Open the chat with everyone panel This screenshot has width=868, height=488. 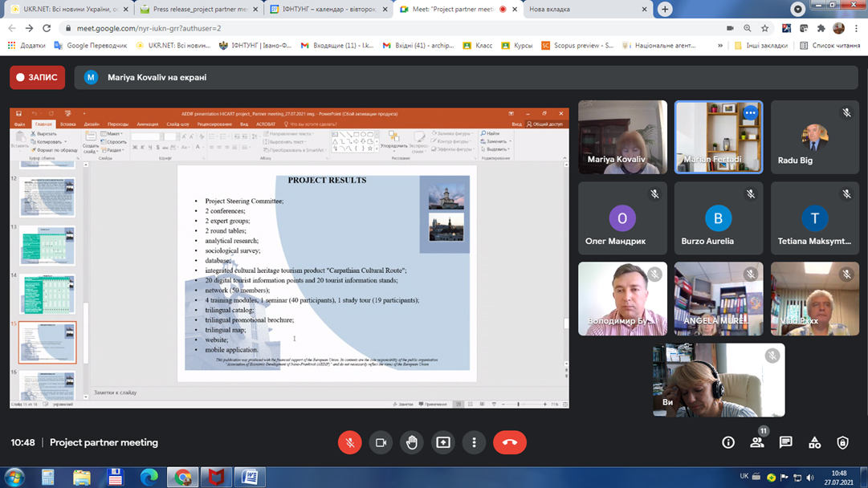pyautogui.click(x=785, y=442)
